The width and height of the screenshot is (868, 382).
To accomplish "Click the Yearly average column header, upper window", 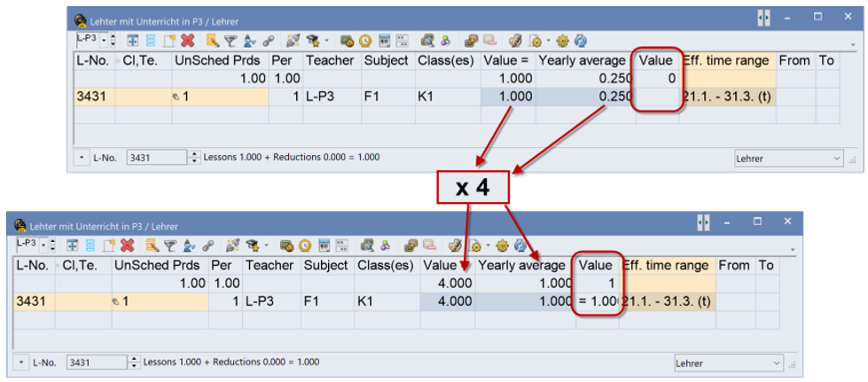I will pos(584,61).
